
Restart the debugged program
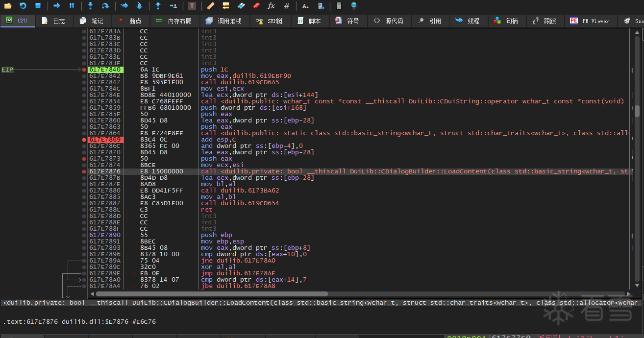[x=23, y=6]
